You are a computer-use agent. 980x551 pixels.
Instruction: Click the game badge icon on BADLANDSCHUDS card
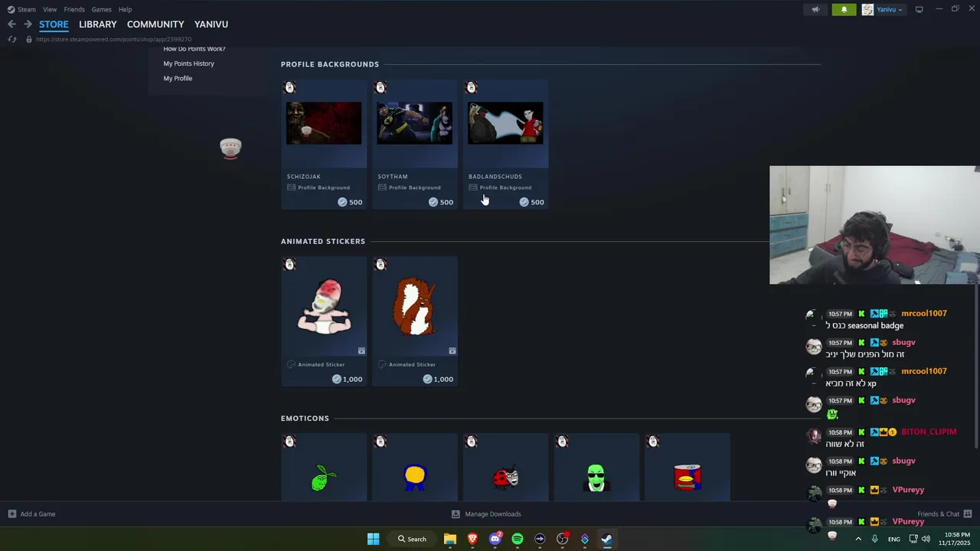pos(472,87)
